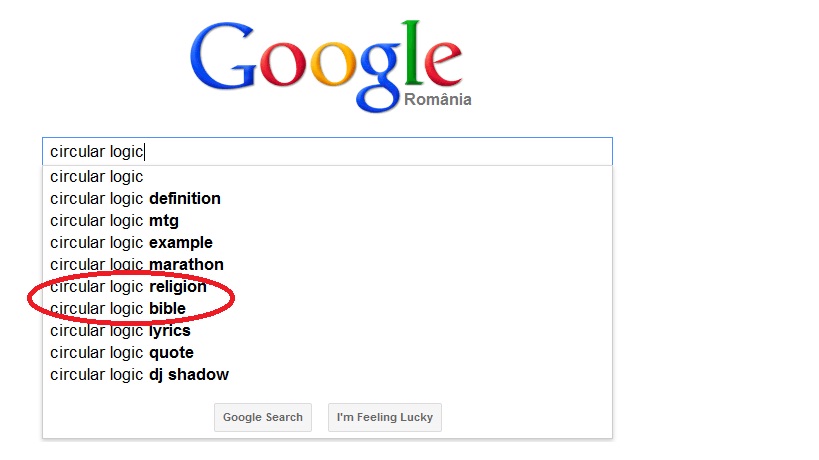Screen dimensions: 819x460
Task: Choose the 'circular logic lyrics' suggestion
Action: (327, 331)
